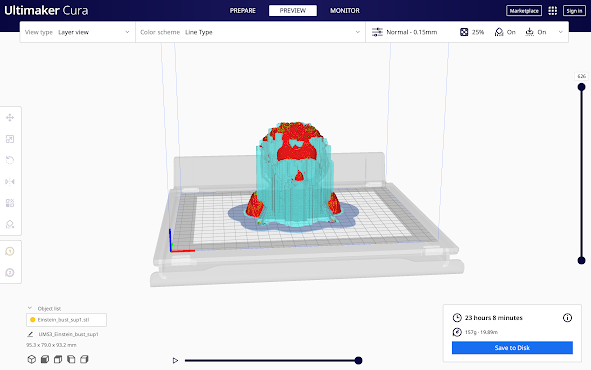Toggle extruder 1 button
Screen dimensions: 591x370
coord(10,251)
